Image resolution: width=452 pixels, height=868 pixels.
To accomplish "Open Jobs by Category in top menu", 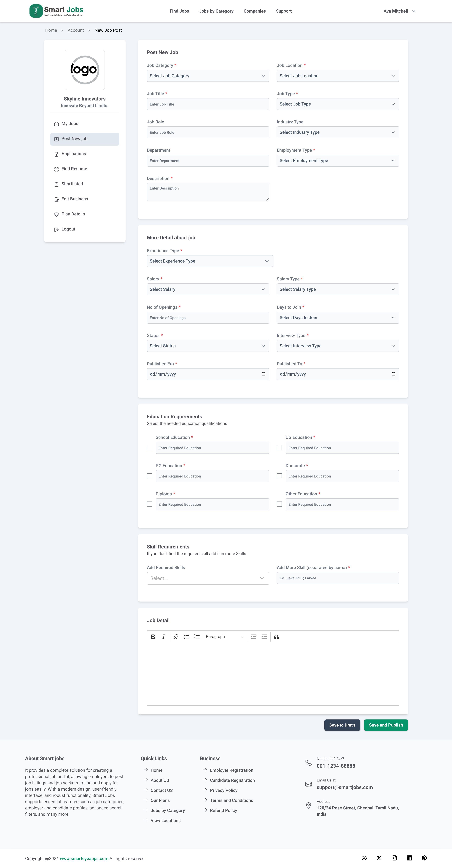I will pyautogui.click(x=216, y=11).
